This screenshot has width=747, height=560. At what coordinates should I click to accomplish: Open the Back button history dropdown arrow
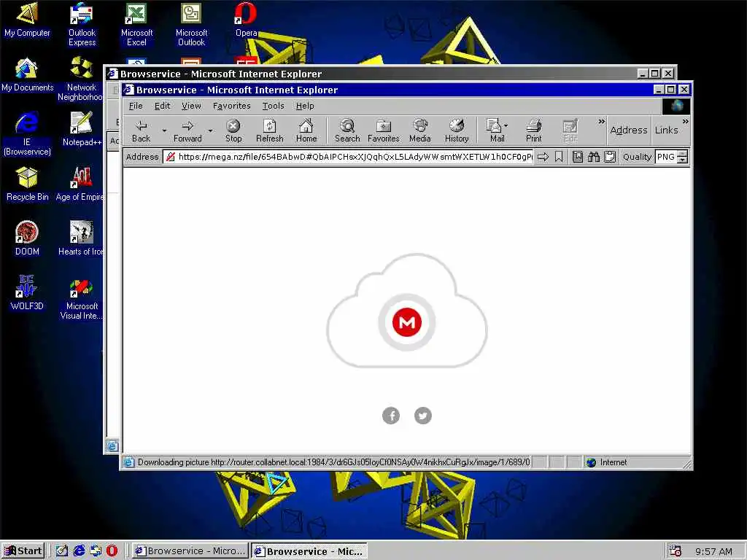pos(164,131)
